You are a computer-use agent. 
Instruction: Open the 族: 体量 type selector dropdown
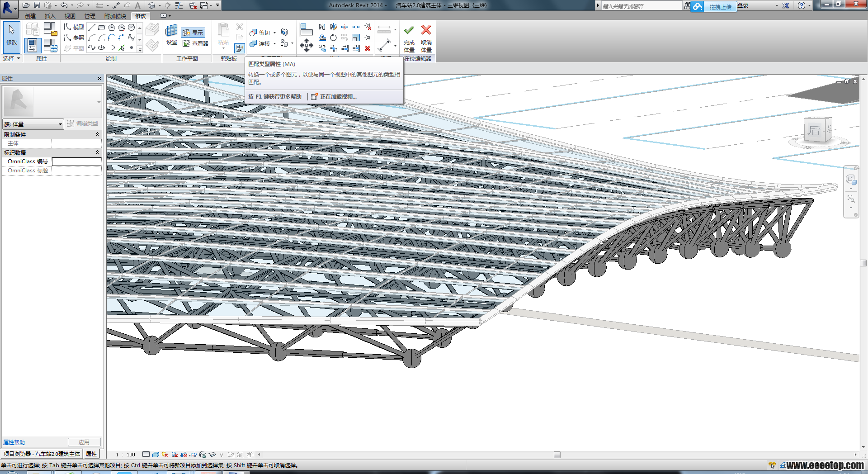point(33,124)
